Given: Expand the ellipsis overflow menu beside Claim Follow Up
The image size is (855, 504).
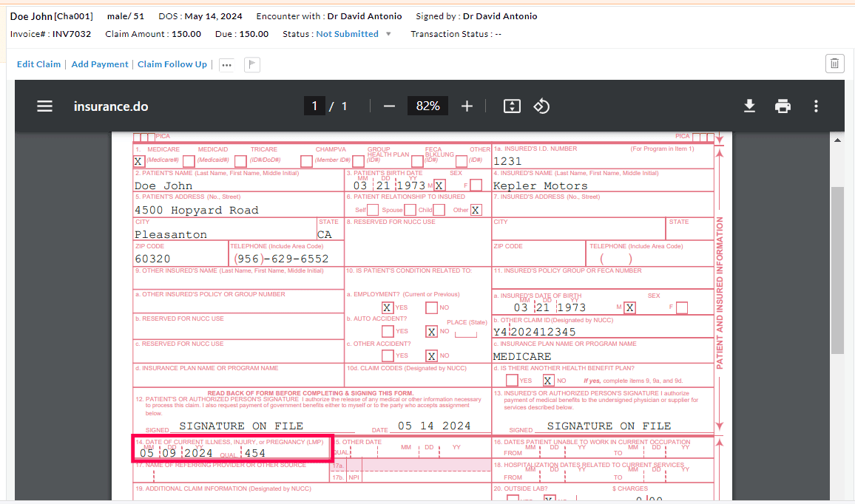Looking at the screenshot, I should [x=226, y=64].
